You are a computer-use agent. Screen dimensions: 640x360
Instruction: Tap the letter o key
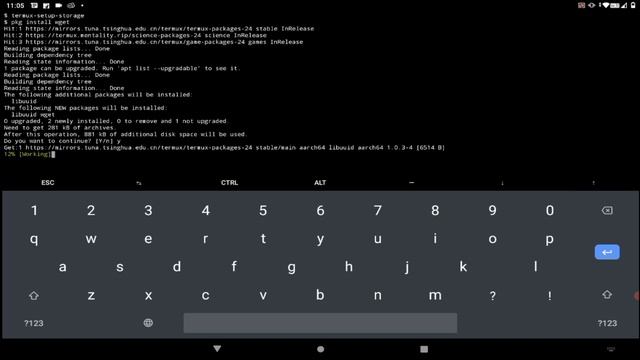[492, 239]
